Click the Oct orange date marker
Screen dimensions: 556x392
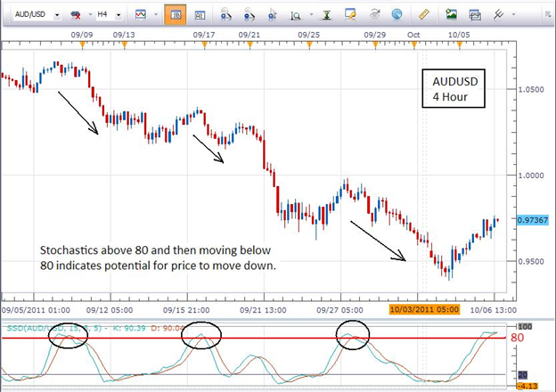click(413, 45)
